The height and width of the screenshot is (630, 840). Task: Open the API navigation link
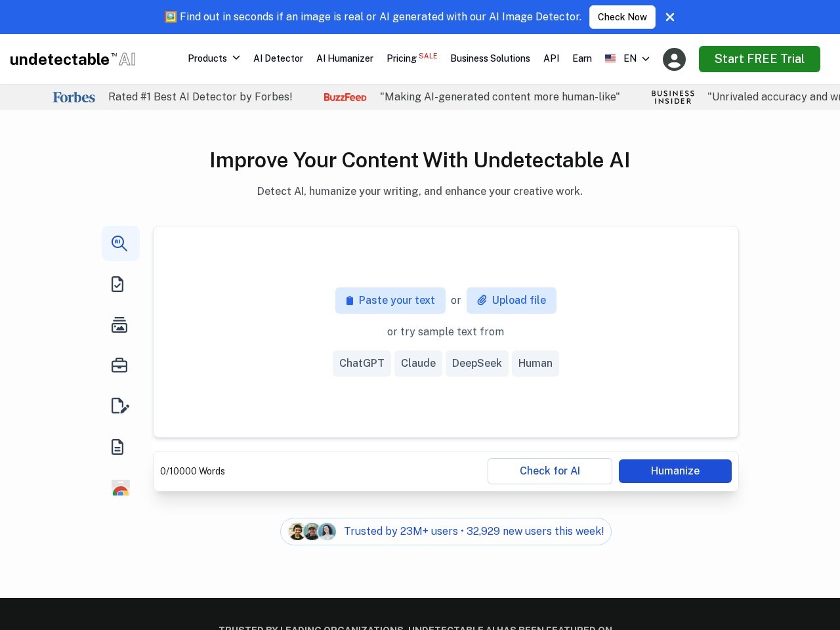tap(551, 58)
